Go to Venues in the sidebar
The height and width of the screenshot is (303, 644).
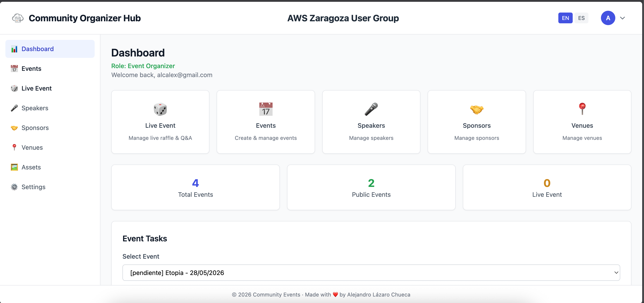(50, 148)
